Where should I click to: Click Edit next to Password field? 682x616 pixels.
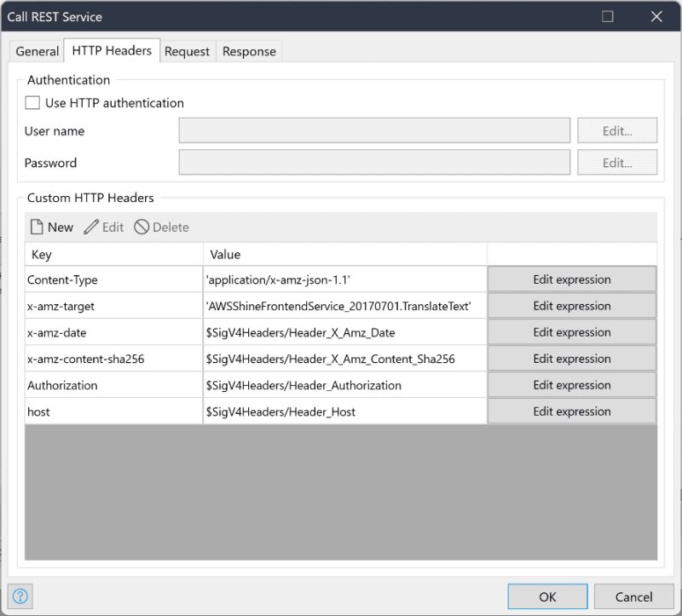pyautogui.click(x=616, y=162)
